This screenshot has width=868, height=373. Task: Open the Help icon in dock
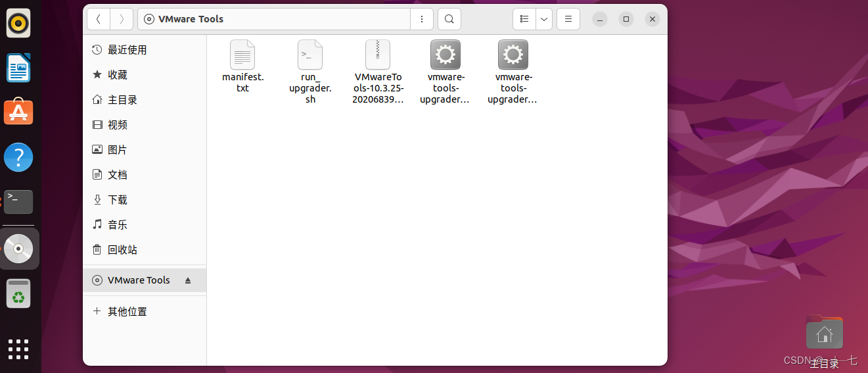tap(18, 157)
